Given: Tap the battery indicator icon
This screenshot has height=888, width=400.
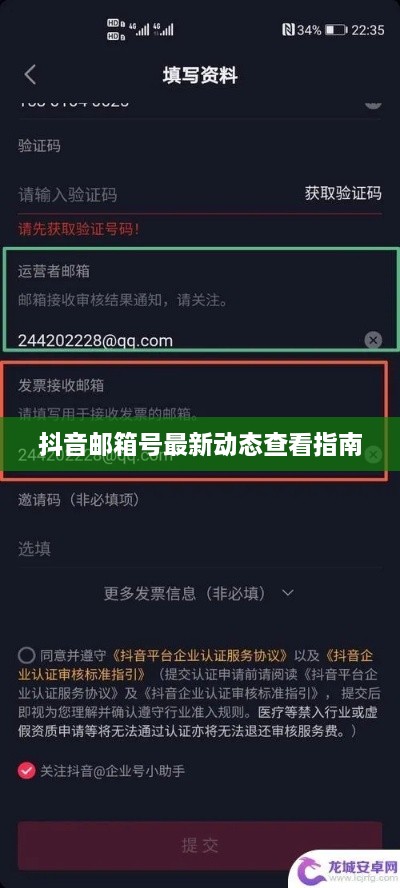Looking at the screenshot, I should pos(335,29).
